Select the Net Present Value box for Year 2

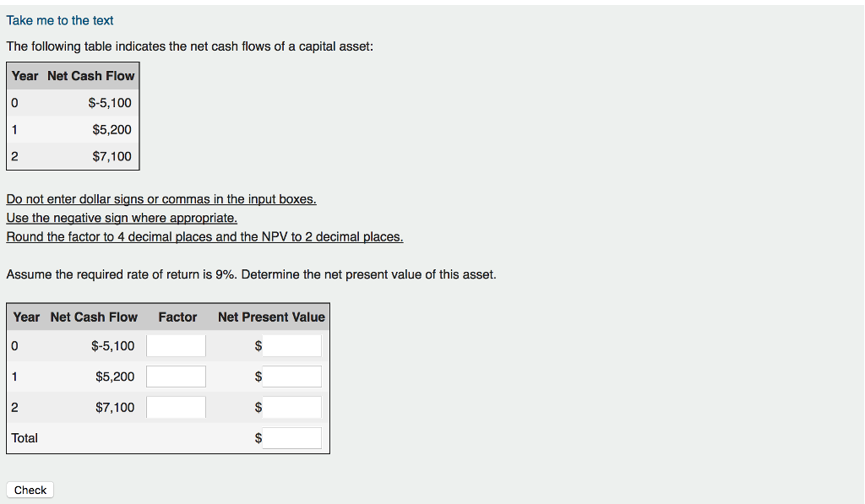[293, 407]
